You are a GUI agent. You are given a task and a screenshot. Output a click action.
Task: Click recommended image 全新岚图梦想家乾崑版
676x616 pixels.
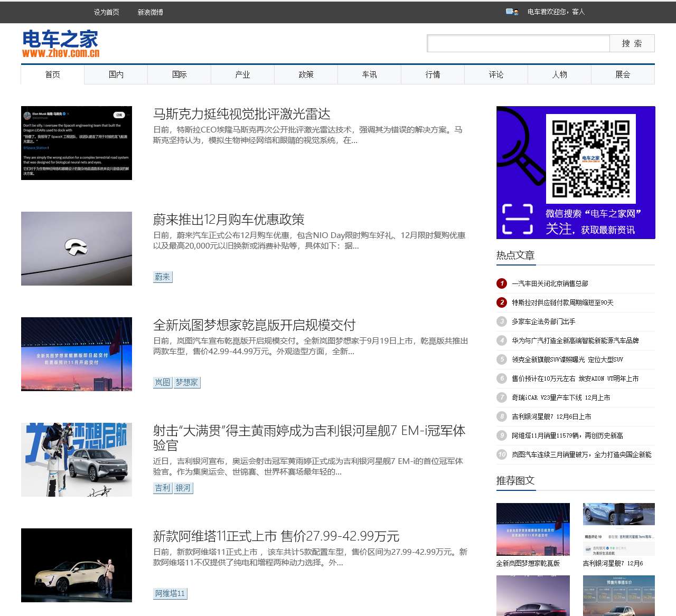click(x=533, y=529)
